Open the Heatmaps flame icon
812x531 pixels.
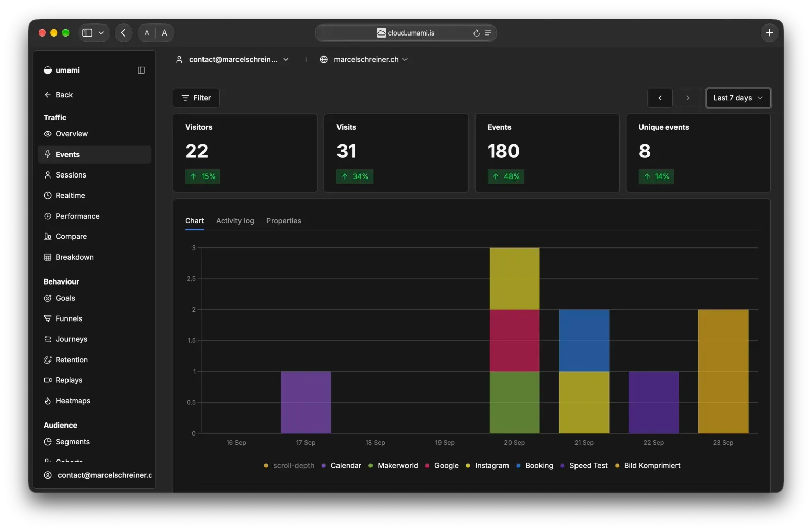48,401
